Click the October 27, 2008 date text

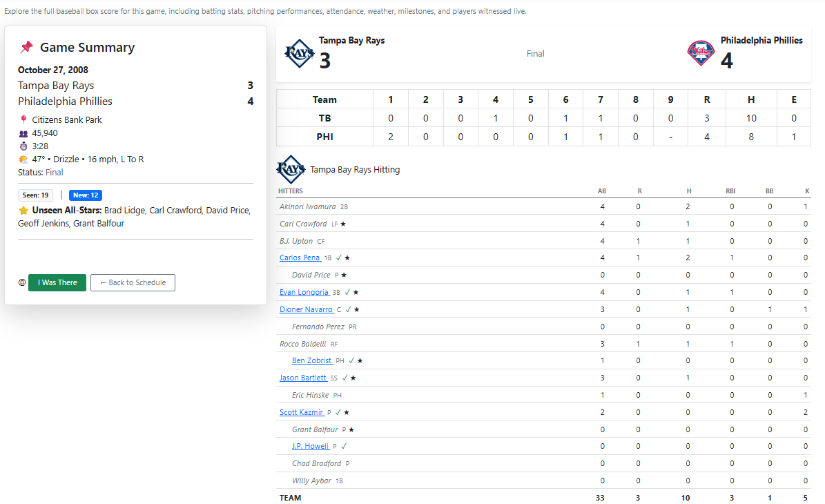(53, 70)
